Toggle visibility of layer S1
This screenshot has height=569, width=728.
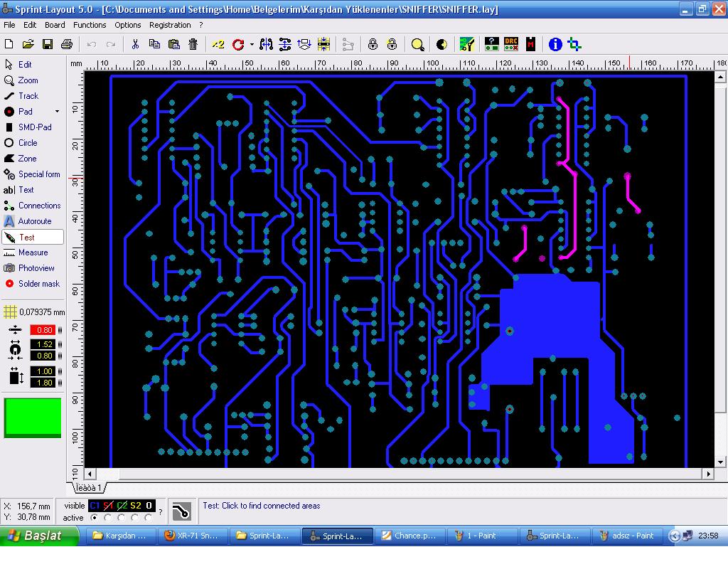(x=107, y=506)
